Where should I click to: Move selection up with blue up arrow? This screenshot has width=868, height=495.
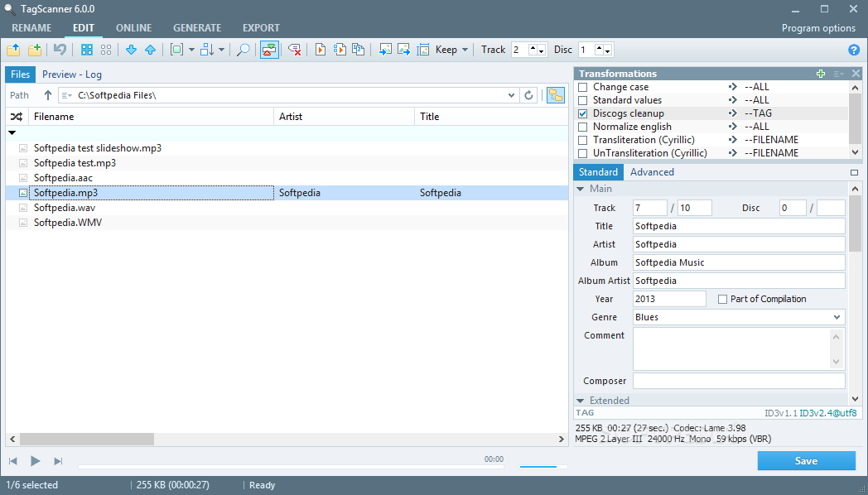(150, 50)
